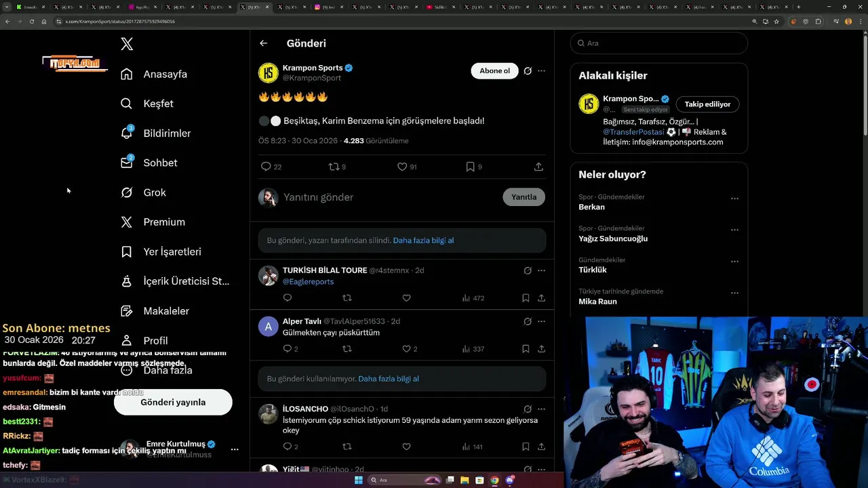
Task: Click the Ara search box on X
Action: [x=659, y=43]
